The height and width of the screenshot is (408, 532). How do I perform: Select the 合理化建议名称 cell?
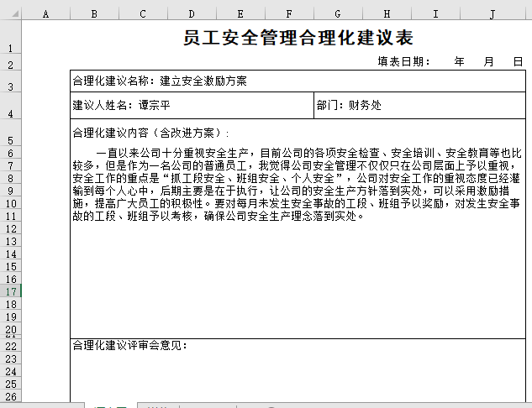pyautogui.click(x=160, y=81)
